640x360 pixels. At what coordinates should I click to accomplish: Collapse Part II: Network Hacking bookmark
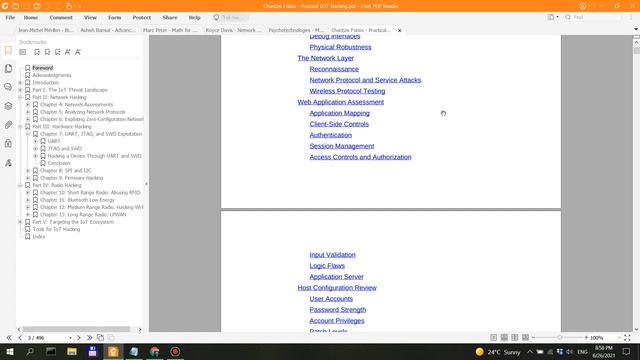point(20,97)
